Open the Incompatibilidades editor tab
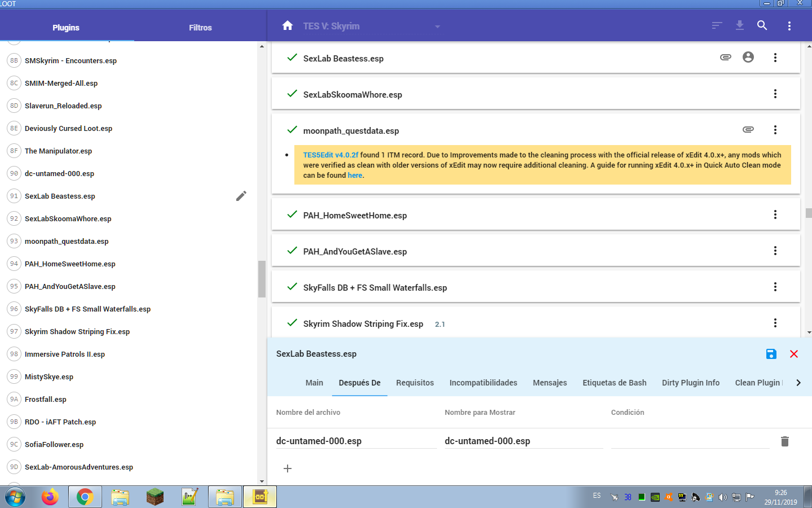812x508 pixels. (483, 383)
